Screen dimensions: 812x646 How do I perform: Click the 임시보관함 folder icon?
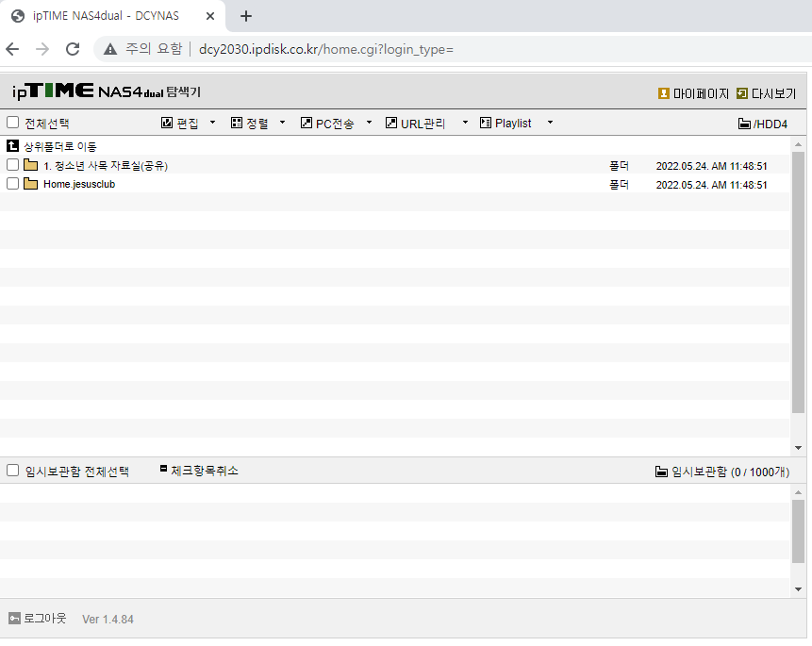[x=661, y=472]
